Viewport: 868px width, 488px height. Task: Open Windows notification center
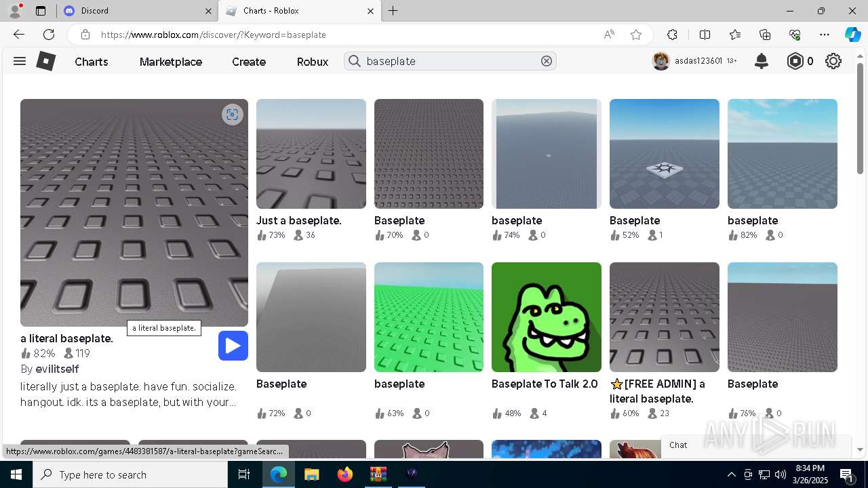(x=846, y=474)
